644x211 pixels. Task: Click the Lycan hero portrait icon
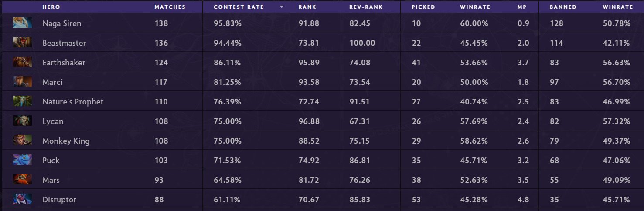point(22,121)
